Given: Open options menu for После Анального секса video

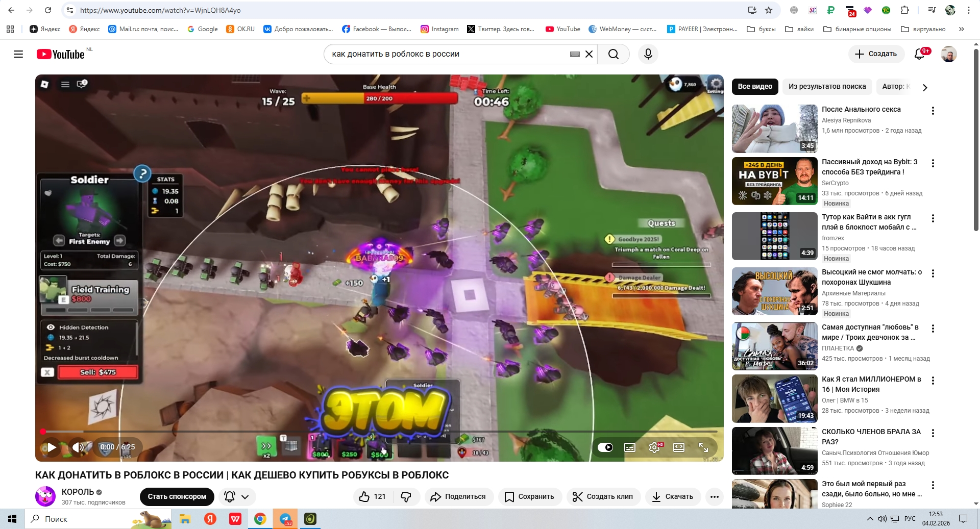Looking at the screenshot, I should [933, 111].
